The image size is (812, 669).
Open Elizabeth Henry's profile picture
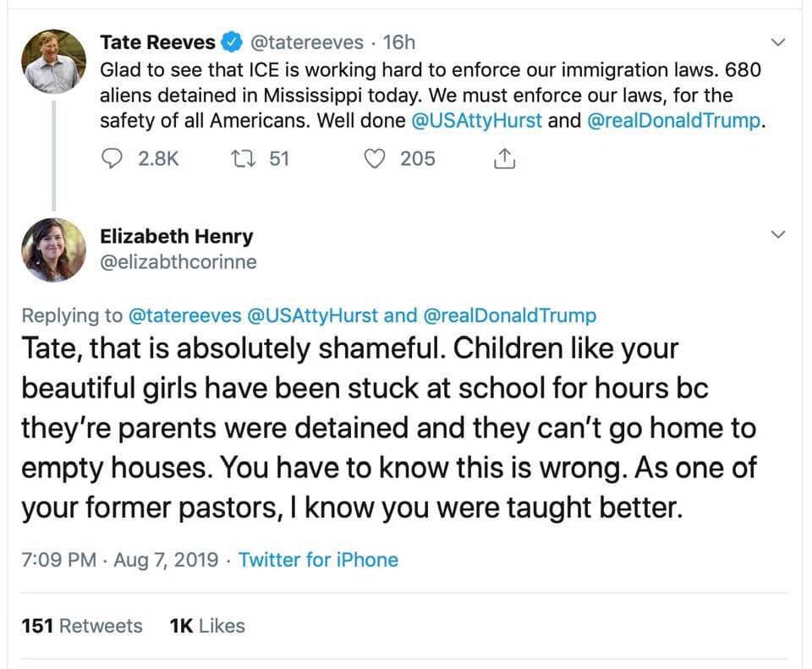(x=54, y=249)
